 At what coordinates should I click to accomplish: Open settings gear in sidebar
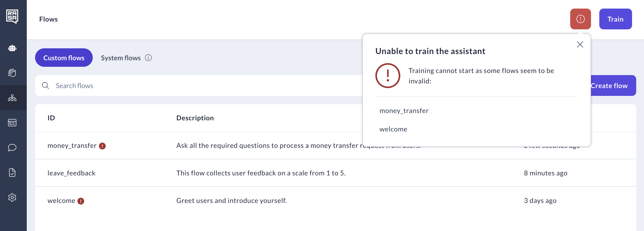12,197
